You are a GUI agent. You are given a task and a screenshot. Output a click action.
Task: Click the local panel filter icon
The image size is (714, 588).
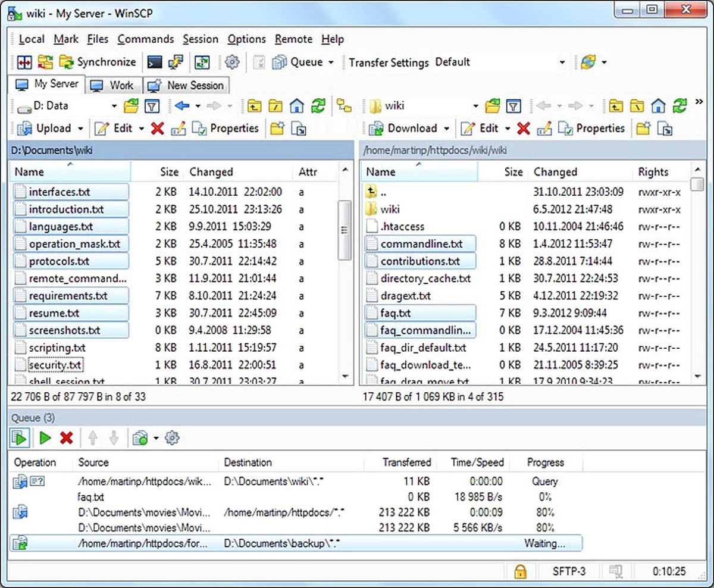tap(152, 106)
